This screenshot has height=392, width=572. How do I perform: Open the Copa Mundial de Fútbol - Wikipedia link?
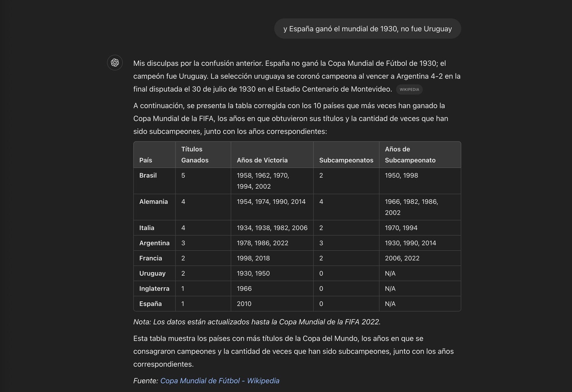pos(219,381)
